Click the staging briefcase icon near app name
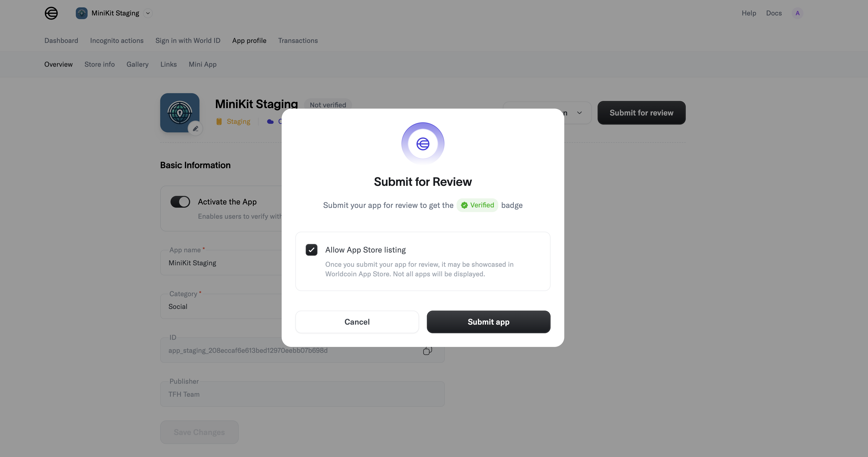 [x=219, y=121]
